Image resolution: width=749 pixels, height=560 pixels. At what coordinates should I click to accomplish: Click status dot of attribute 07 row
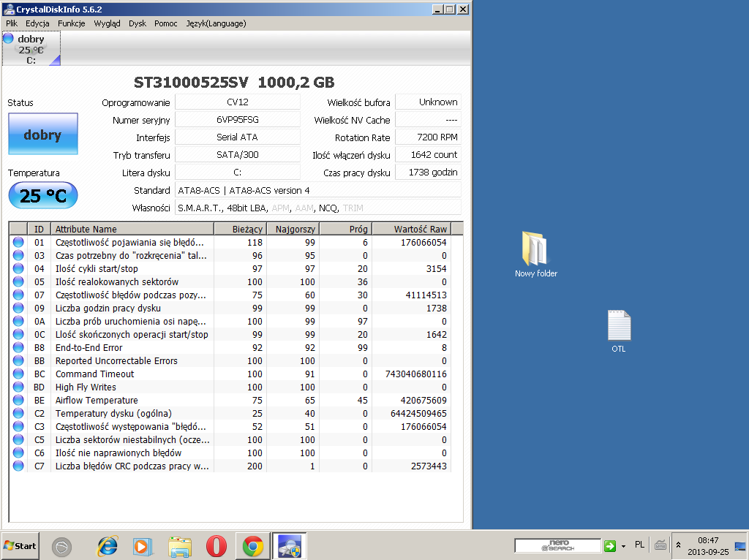18,295
